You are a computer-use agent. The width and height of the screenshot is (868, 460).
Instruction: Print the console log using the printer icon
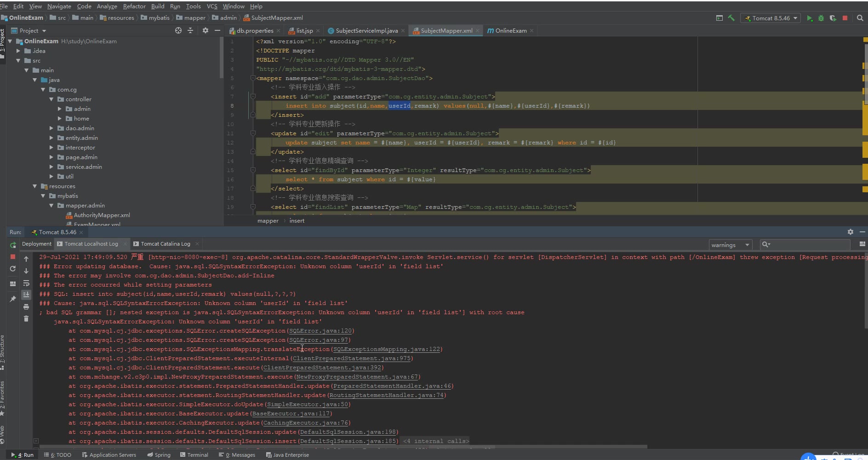[26, 307]
